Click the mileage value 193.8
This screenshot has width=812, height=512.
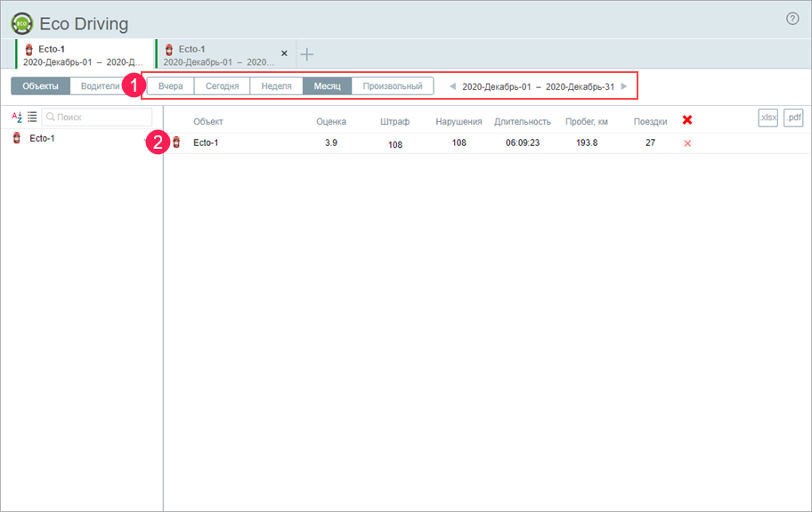pos(587,142)
